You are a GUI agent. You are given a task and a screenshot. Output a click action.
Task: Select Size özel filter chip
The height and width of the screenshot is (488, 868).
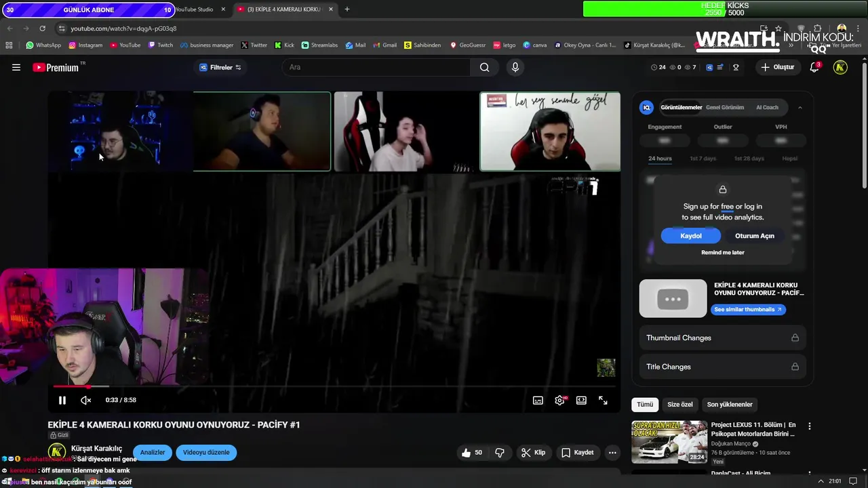(680, 405)
